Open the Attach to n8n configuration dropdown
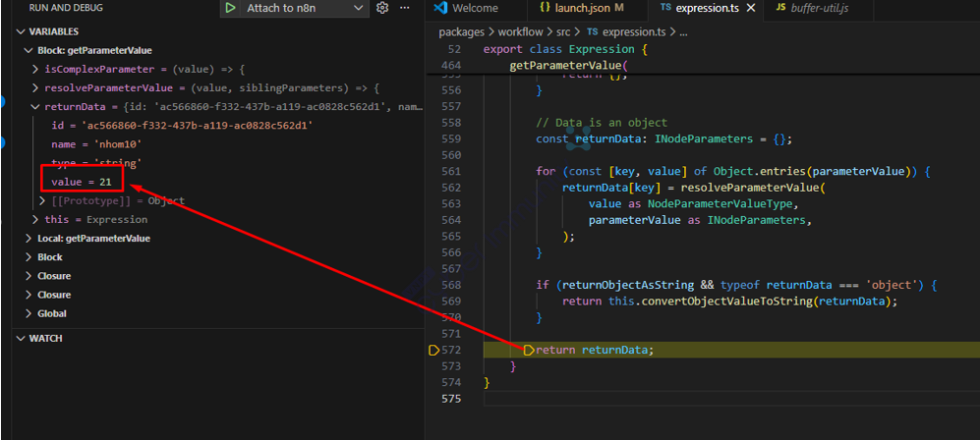The width and height of the screenshot is (980, 440). click(x=305, y=8)
